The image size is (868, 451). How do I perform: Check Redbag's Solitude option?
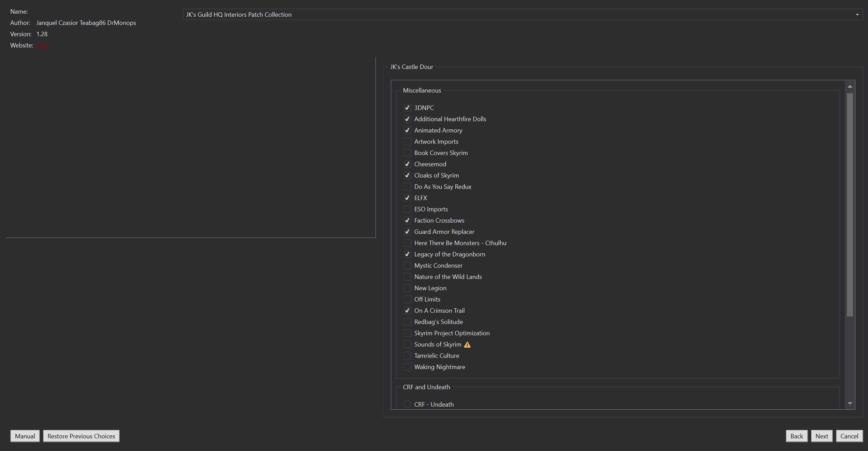(407, 322)
